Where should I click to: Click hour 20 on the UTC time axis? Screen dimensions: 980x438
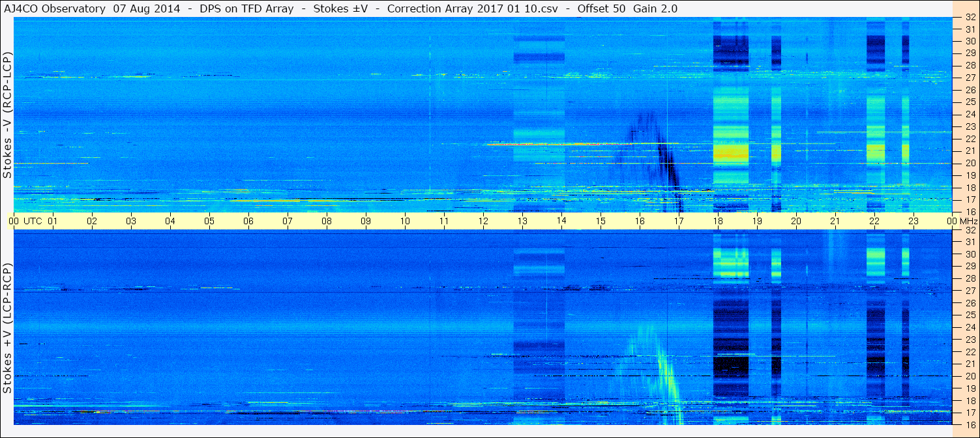[796, 221]
